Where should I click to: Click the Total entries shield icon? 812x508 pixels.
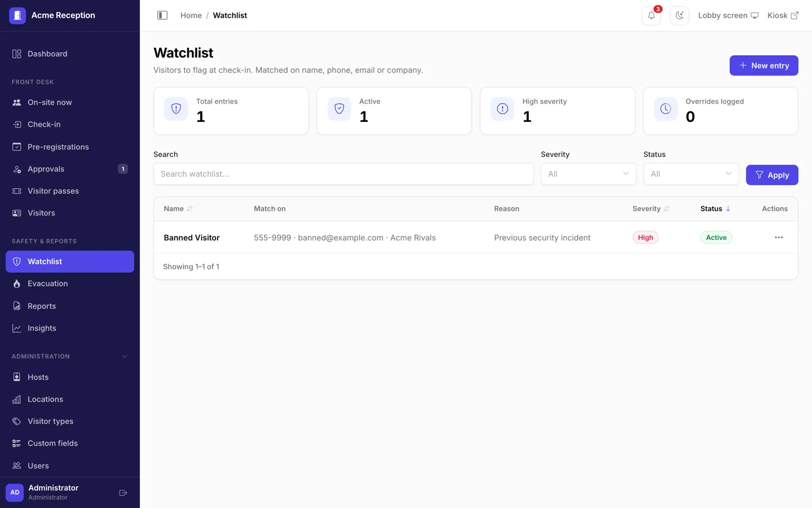click(176, 109)
